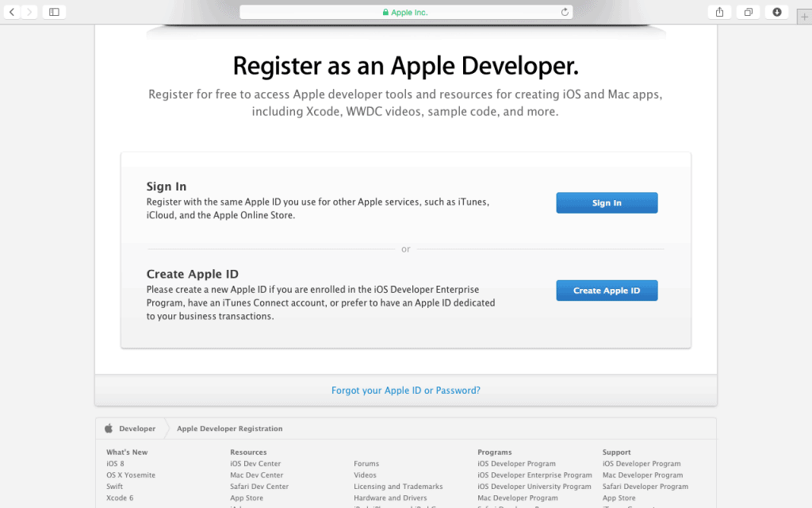Open Safari Dev Center link
812x508 pixels.
pos(259,487)
